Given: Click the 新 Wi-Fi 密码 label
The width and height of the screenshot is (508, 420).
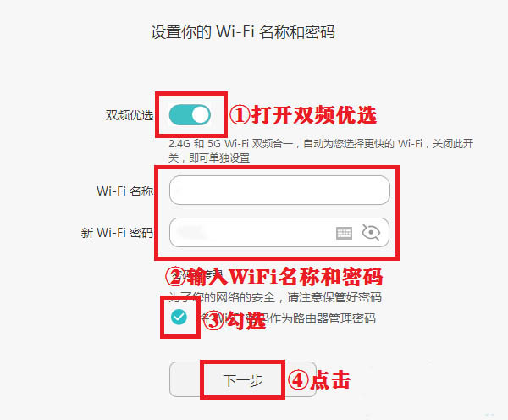Looking at the screenshot, I should pyautogui.click(x=117, y=232).
